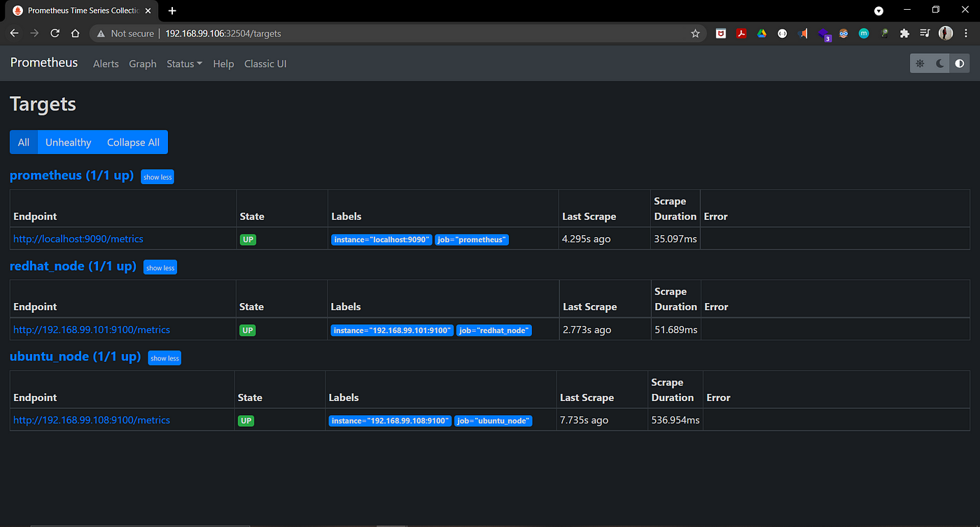Switch Prometheus to dark theme
The image size is (980, 527).
(x=940, y=63)
